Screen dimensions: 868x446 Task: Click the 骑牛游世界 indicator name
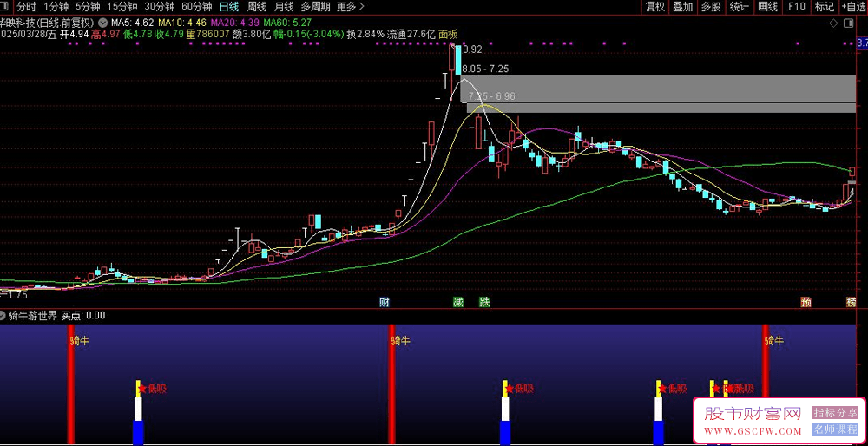33,316
